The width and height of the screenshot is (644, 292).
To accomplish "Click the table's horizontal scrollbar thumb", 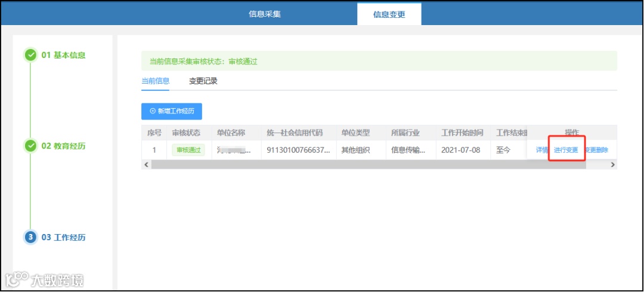I will [369, 164].
